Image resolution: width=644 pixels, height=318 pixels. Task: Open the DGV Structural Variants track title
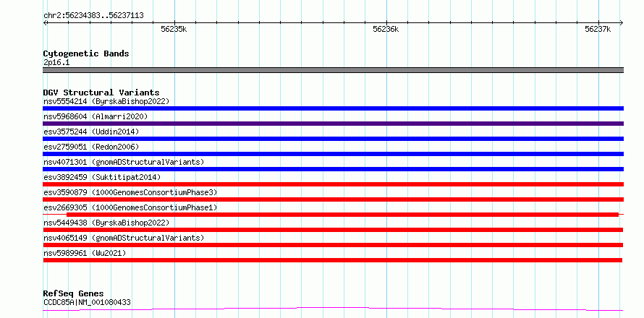click(101, 93)
